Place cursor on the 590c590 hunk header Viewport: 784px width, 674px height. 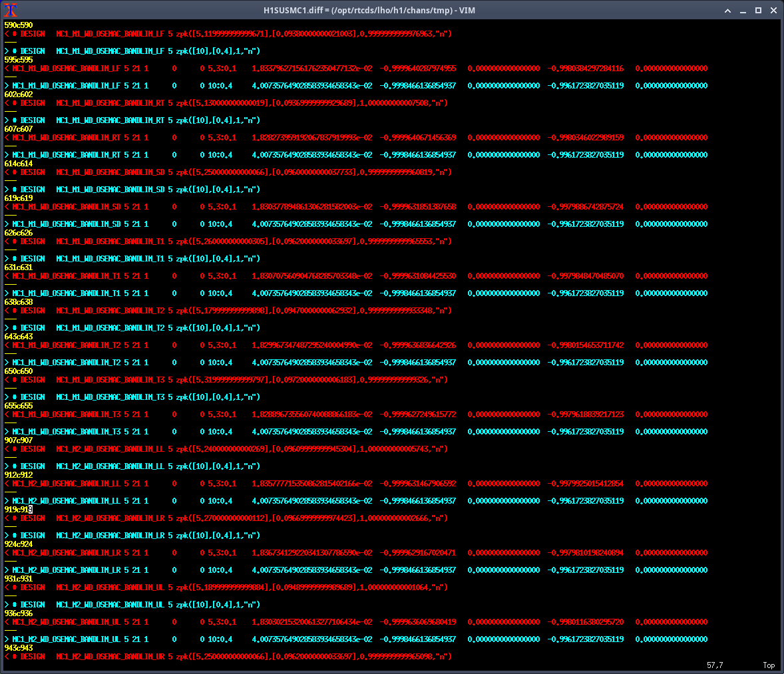(19, 25)
